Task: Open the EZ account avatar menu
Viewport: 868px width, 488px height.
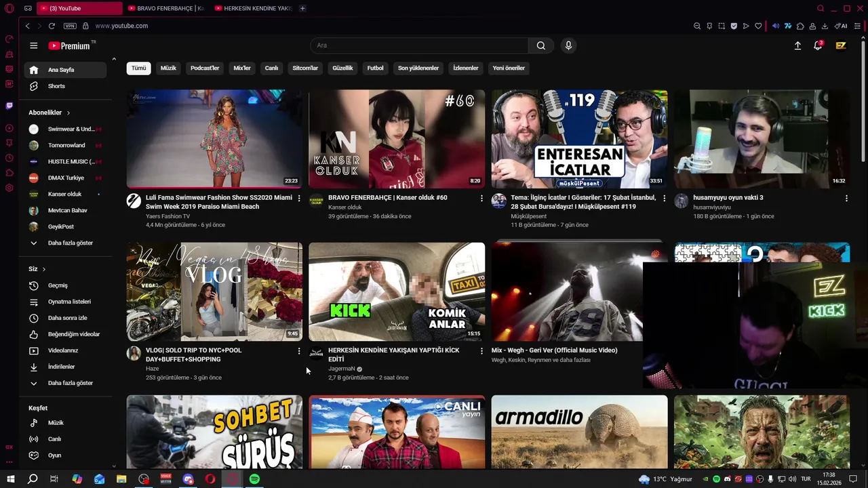Action: point(841,45)
